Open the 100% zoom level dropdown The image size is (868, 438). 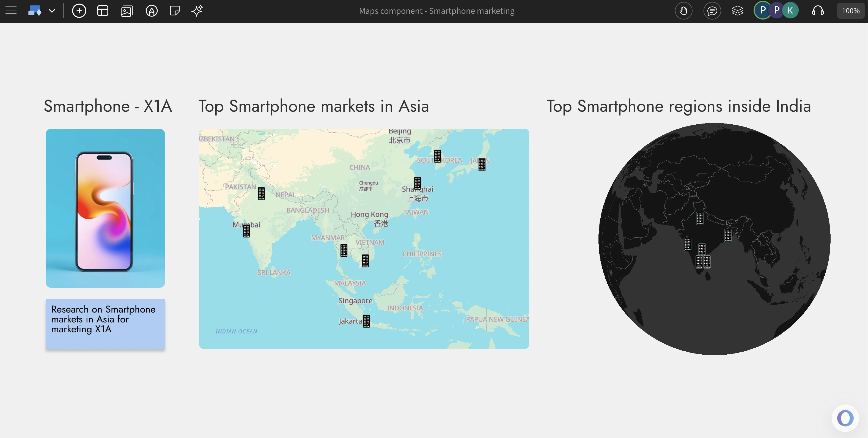850,11
